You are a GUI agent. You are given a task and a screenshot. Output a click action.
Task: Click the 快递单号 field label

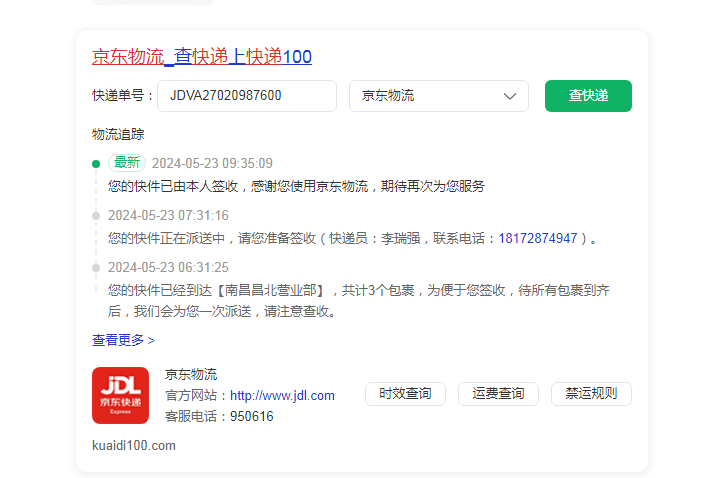122,96
